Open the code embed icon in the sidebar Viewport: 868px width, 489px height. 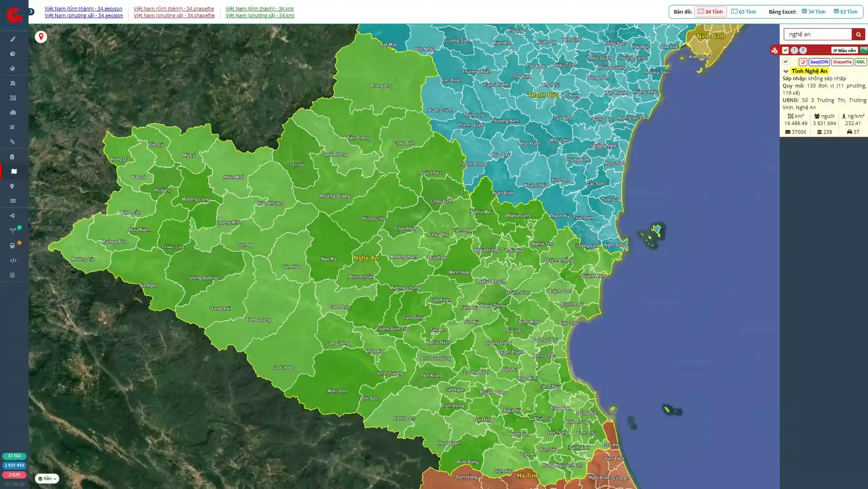pos(13,261)
